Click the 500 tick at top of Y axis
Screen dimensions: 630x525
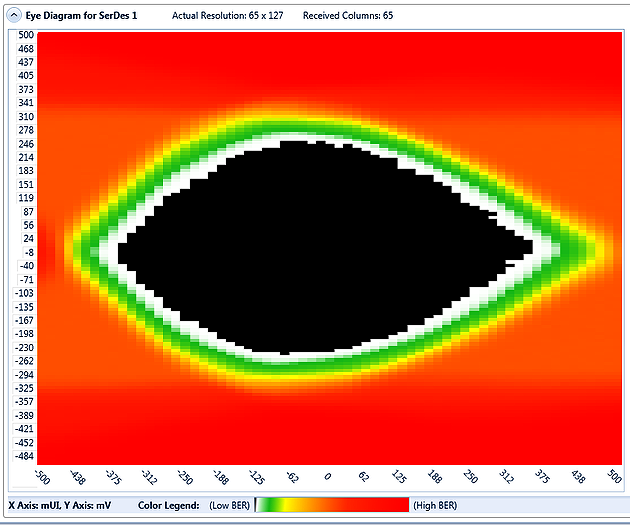coord(25,34)
